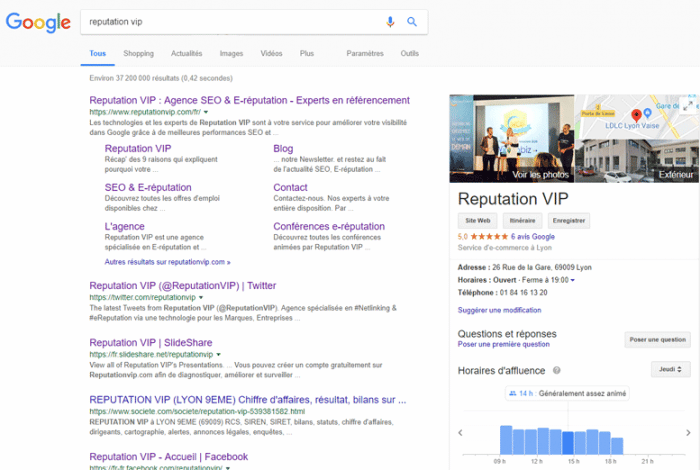Click Poser une première question link
This screenshot has height=470, width=700.
click(504, 344)
